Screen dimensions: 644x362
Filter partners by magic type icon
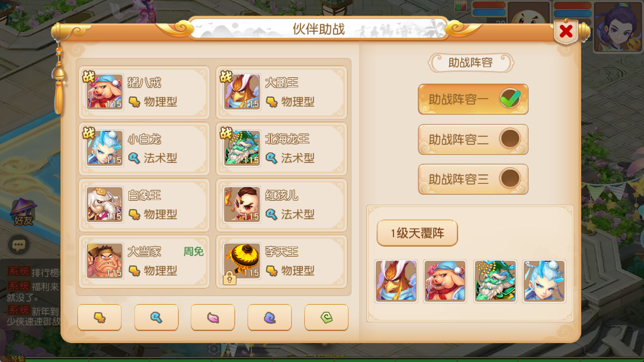pos(156,317)
